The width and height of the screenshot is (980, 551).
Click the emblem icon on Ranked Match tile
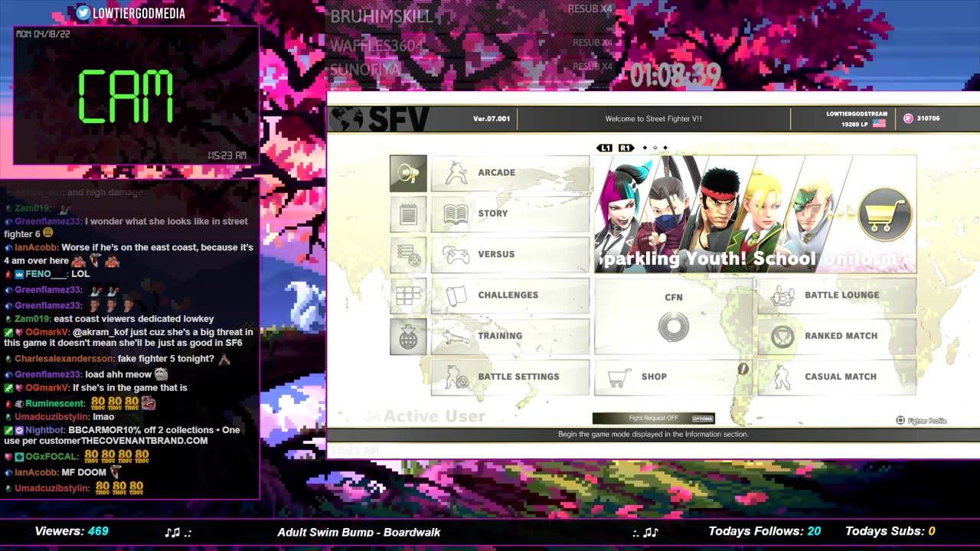782,337
